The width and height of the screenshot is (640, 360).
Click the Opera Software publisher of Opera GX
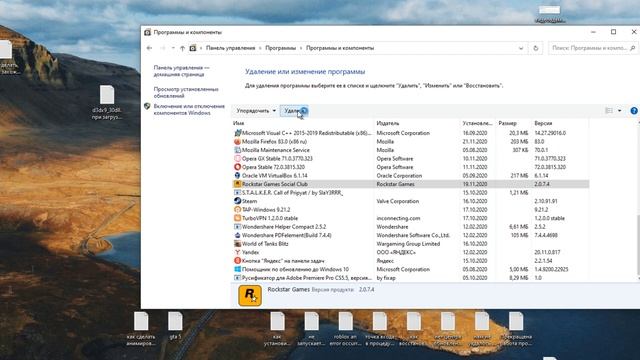click(395, 158)
